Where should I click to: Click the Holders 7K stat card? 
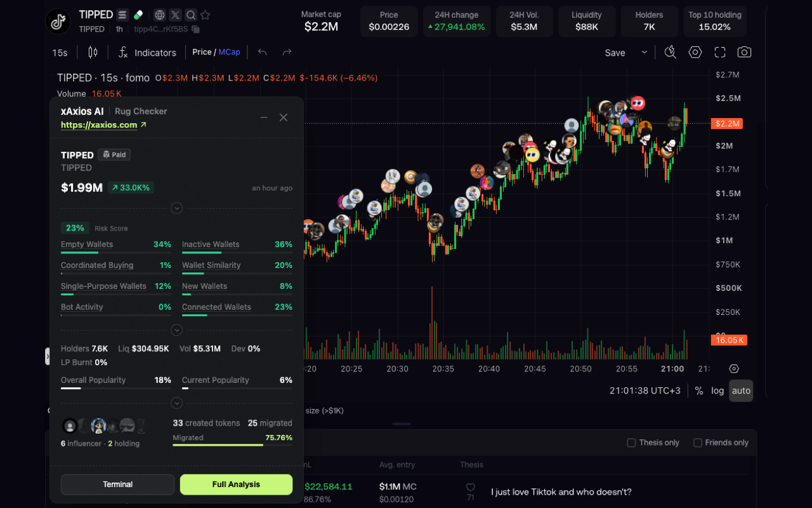(649, 21)
